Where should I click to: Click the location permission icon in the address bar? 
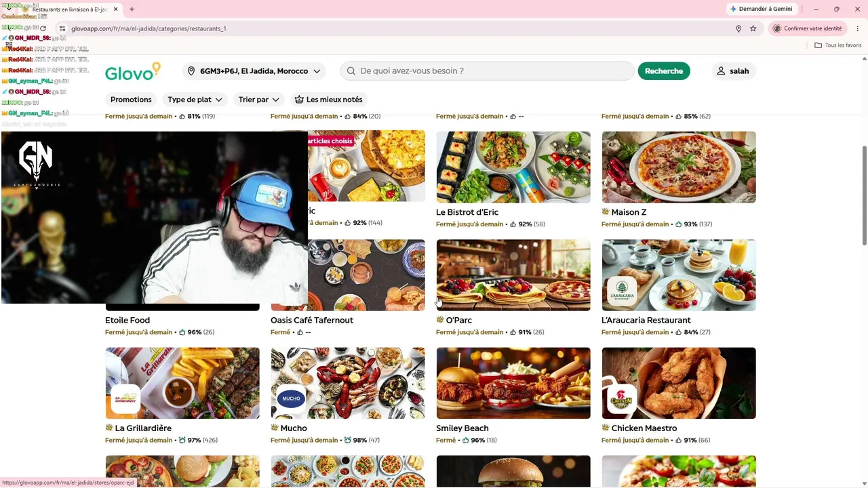pyautogui.click(x=738, y=28)
